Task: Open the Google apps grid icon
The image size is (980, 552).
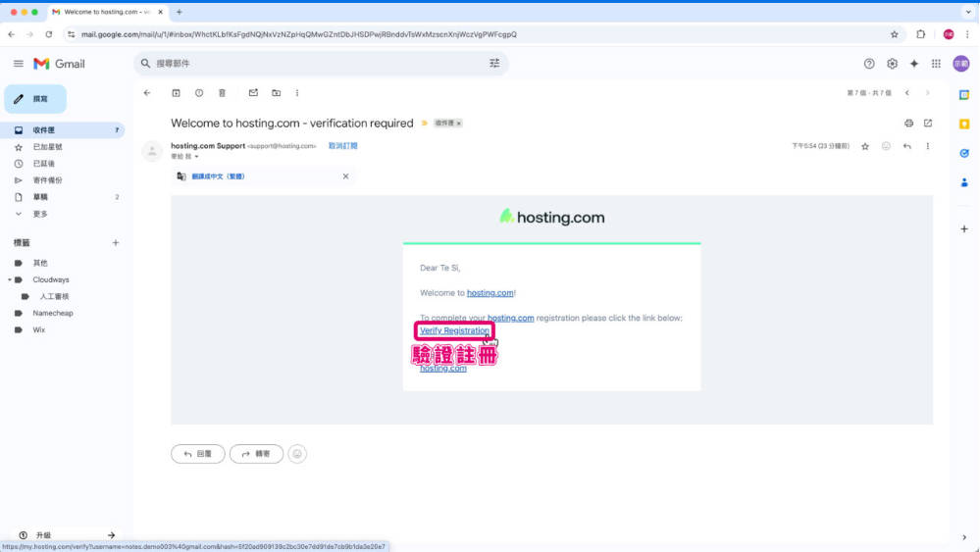Action: (x=936, y=64)
